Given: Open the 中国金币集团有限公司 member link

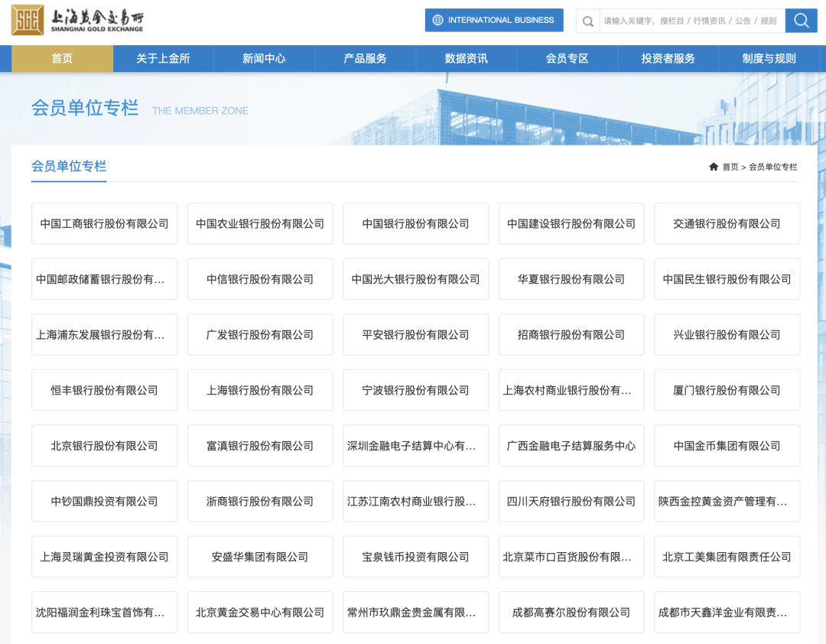Looking at the screenshot, I should 727,445.
